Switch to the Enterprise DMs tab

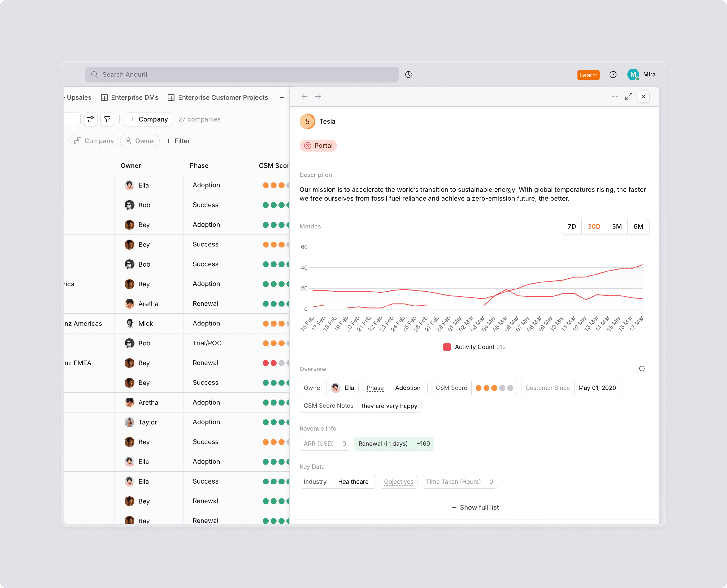point(130,97)
